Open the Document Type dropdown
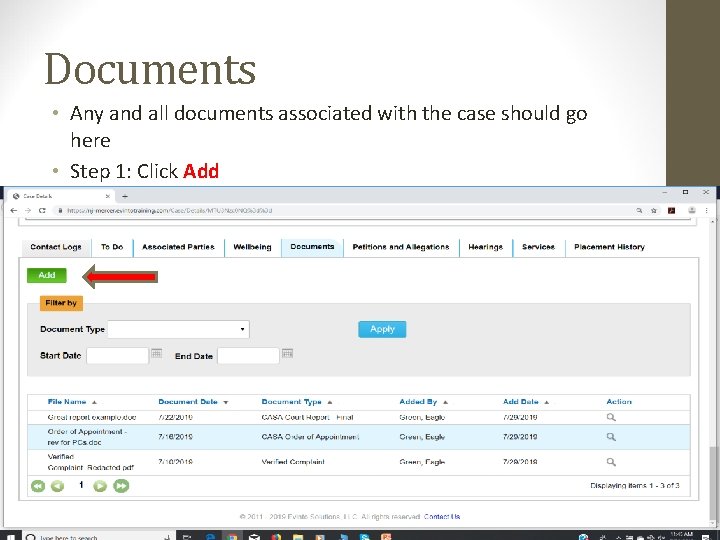720x540 pixels. [179, 329]
